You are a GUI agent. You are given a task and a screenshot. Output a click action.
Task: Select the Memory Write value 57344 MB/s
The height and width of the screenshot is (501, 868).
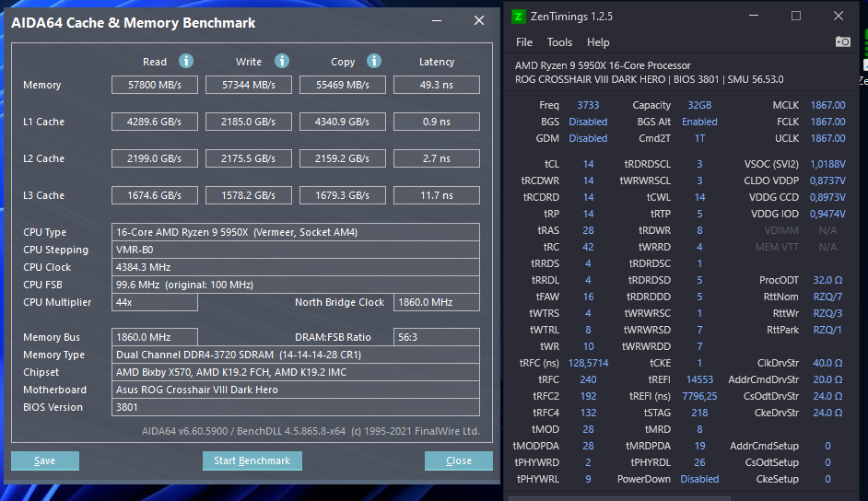249,85
